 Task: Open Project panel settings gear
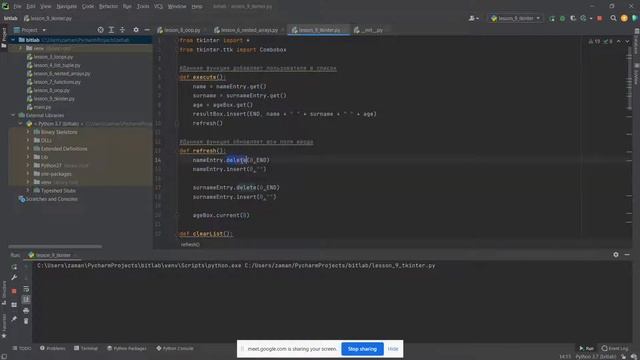[136, 30]
